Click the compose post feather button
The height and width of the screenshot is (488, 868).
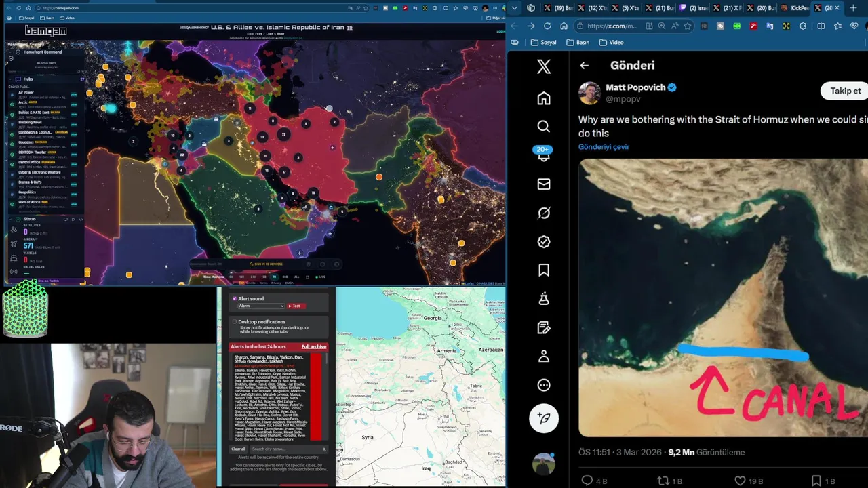click(543, 418)
